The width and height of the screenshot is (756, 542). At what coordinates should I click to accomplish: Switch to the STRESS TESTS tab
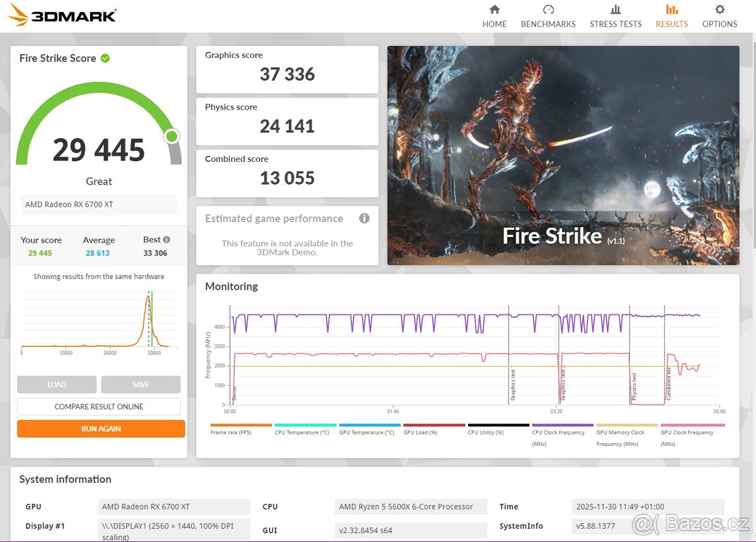[616, 9]
